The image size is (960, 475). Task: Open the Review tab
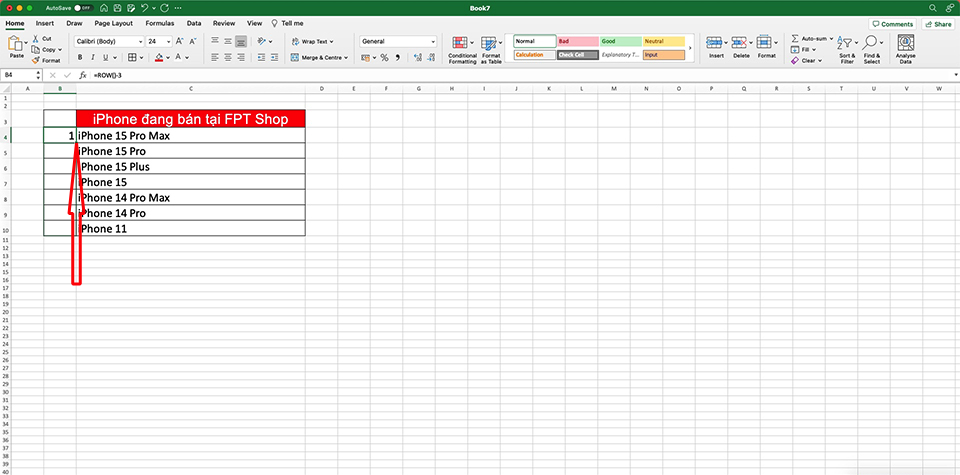click(x=224, y=23)
